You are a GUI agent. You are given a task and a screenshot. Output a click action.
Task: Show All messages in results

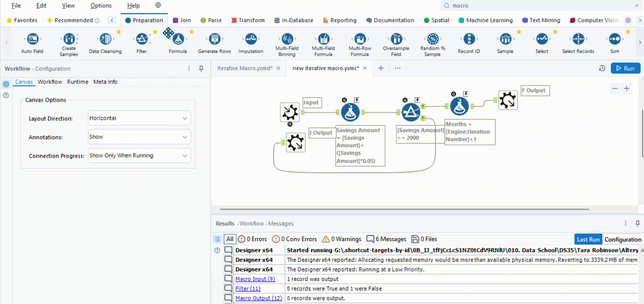click(x=230, y=239)
